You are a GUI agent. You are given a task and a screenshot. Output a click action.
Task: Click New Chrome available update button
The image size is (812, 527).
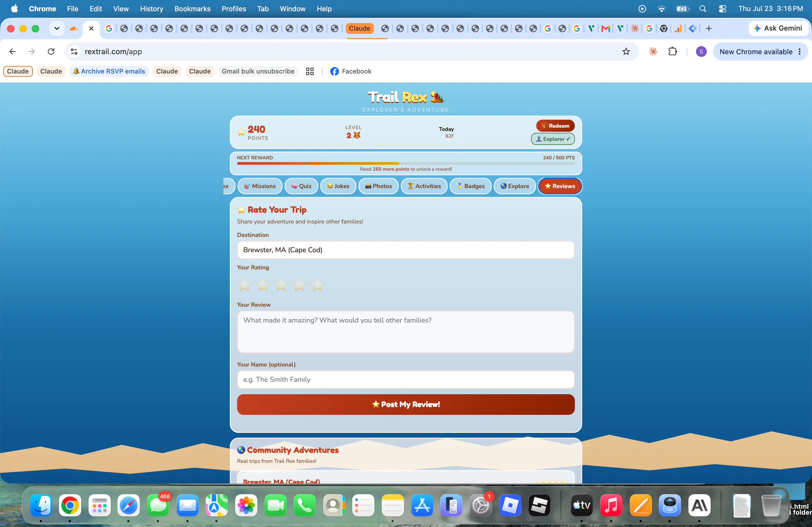point(756,52)
